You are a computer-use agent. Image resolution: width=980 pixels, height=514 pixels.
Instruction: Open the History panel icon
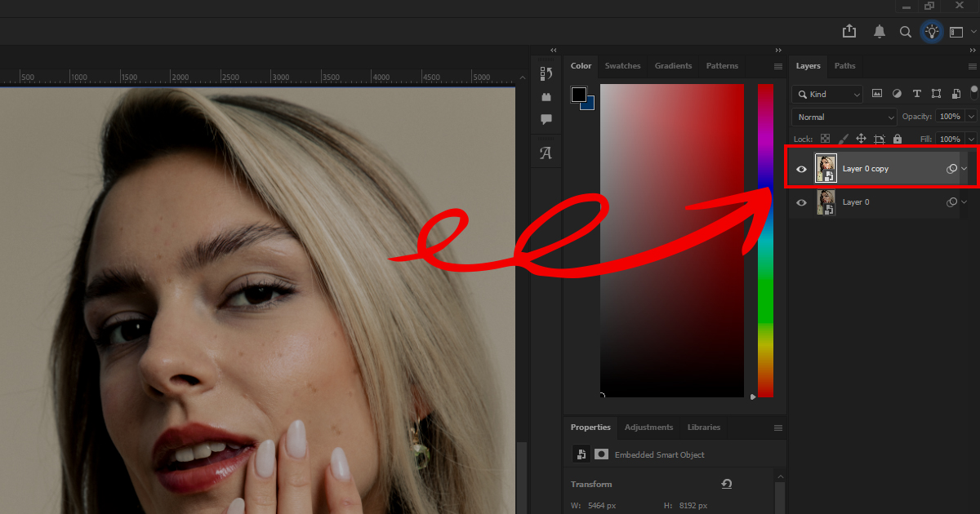(546, 73)
